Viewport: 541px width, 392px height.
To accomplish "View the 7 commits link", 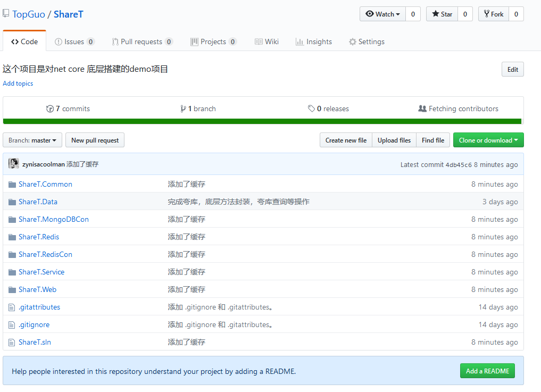I will click(x=68, y=109).
